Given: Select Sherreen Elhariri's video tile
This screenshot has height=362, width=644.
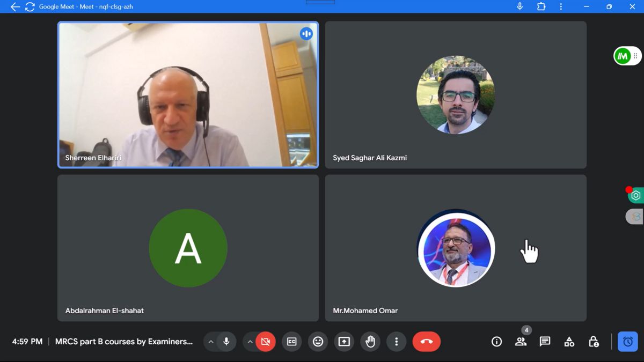Looking at the screenshot, I should click(188, 95).
